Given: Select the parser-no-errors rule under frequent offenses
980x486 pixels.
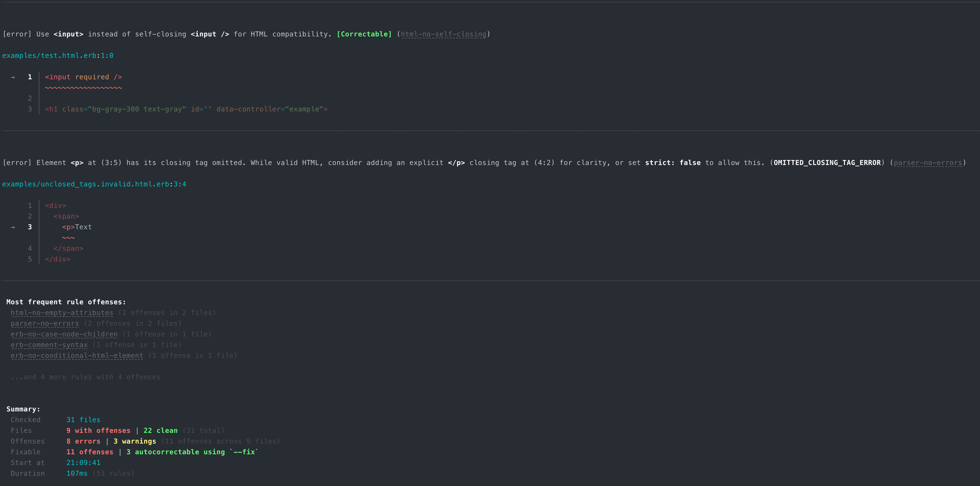Looking at the screenshot, I should pyautogui.click(x=45, y=324).
